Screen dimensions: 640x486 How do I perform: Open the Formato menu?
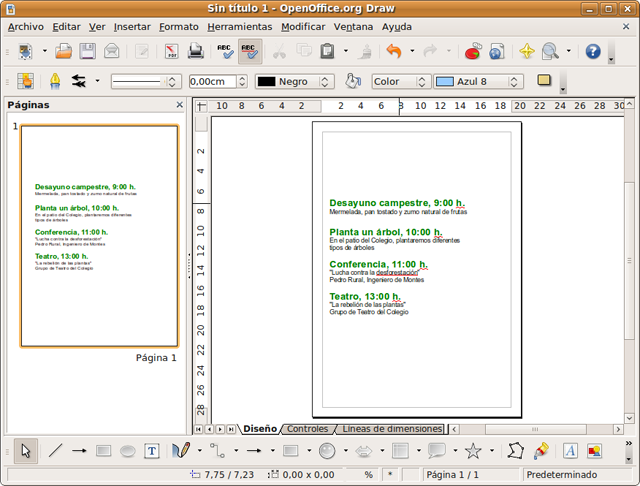[178, 27]
